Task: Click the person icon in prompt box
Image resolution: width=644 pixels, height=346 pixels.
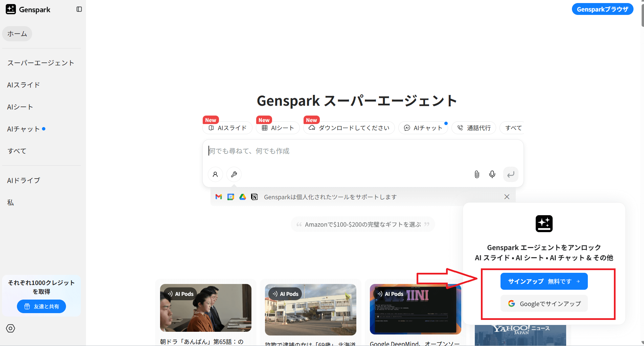Action: click(x=215, y=175)
